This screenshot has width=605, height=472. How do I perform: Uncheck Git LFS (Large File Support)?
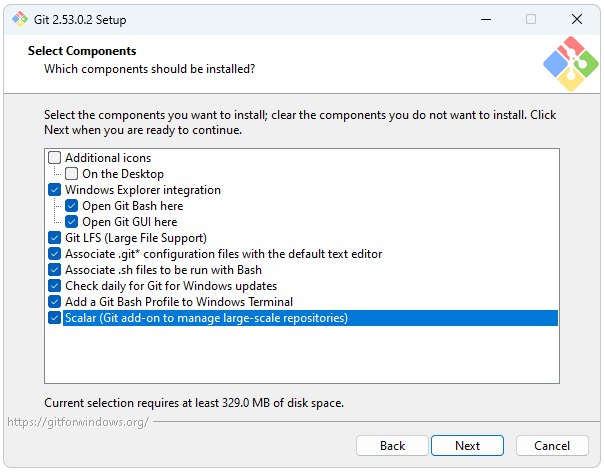tap(55, 238)
